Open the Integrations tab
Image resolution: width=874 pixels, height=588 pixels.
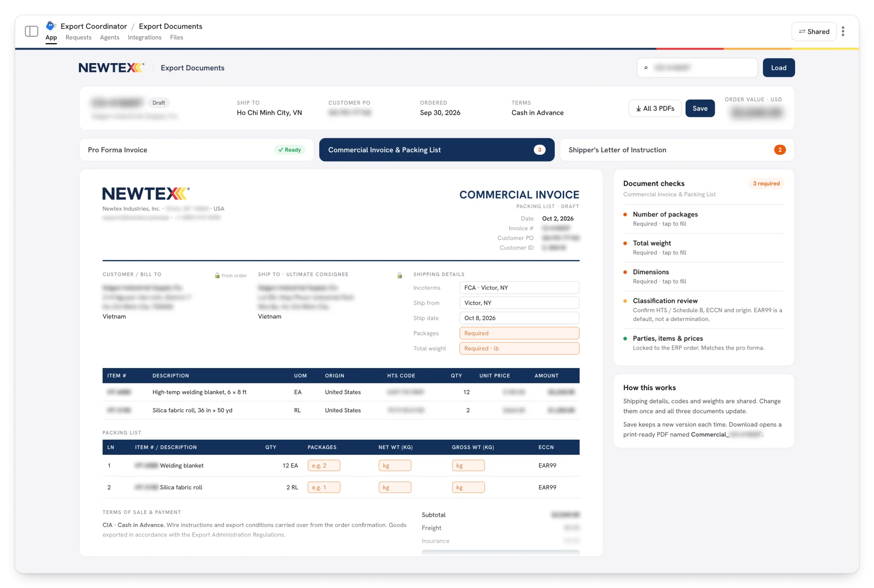point(145,38)
